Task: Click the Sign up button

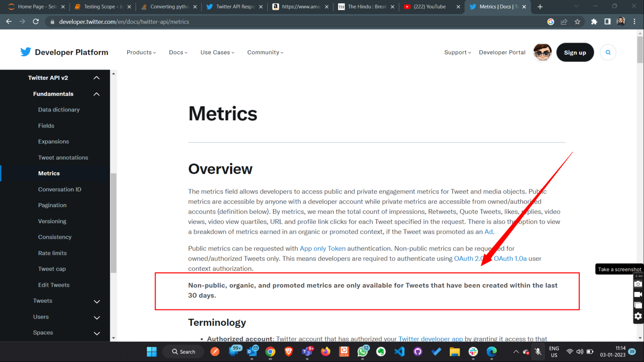Action: pos(575,52)
